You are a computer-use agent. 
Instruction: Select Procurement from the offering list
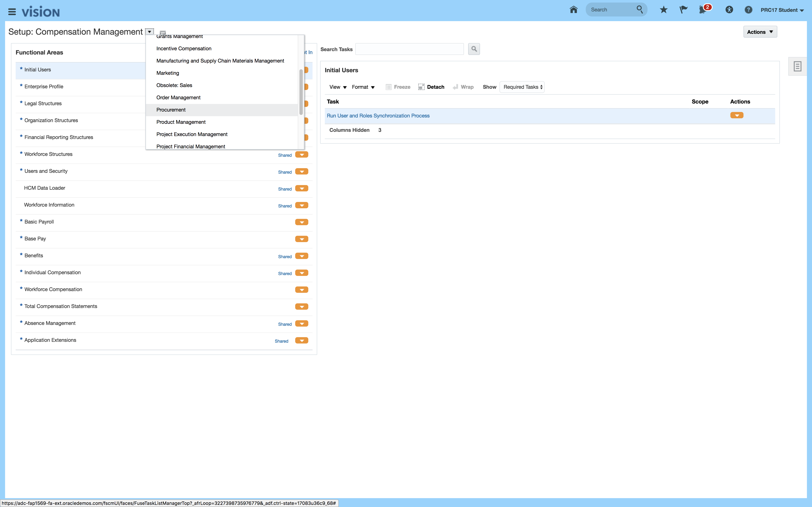(171, 110)
